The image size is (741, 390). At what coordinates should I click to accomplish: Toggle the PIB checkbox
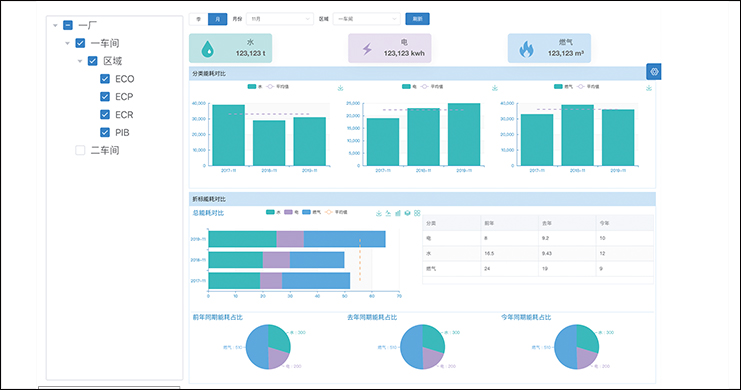(x=105, y=133)
